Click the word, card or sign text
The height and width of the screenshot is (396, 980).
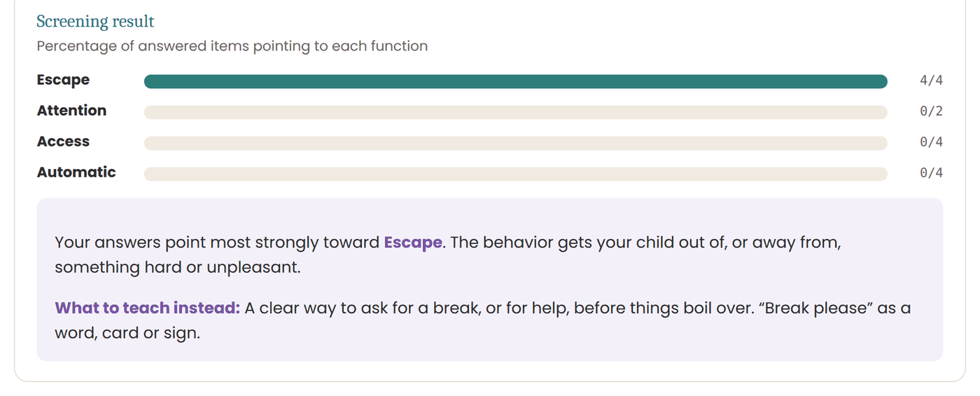coord(127,333)
